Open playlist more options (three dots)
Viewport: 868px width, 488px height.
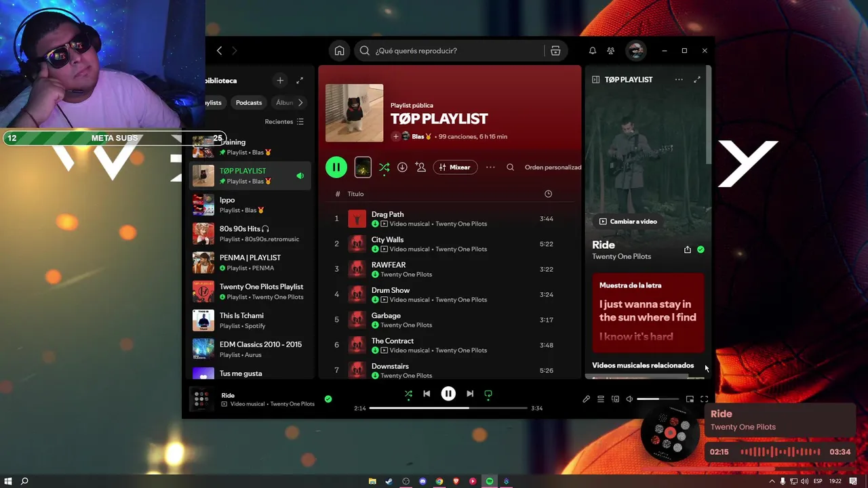coord(490,167)
